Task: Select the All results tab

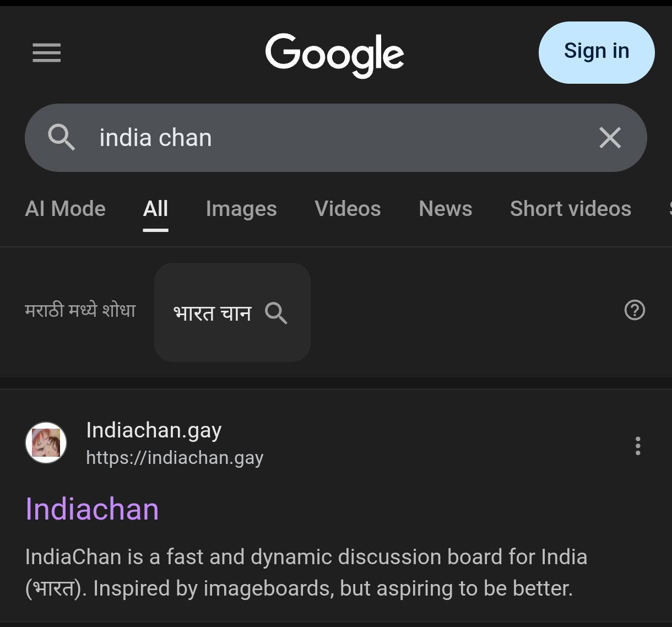Action: click(x=156, y=209)
